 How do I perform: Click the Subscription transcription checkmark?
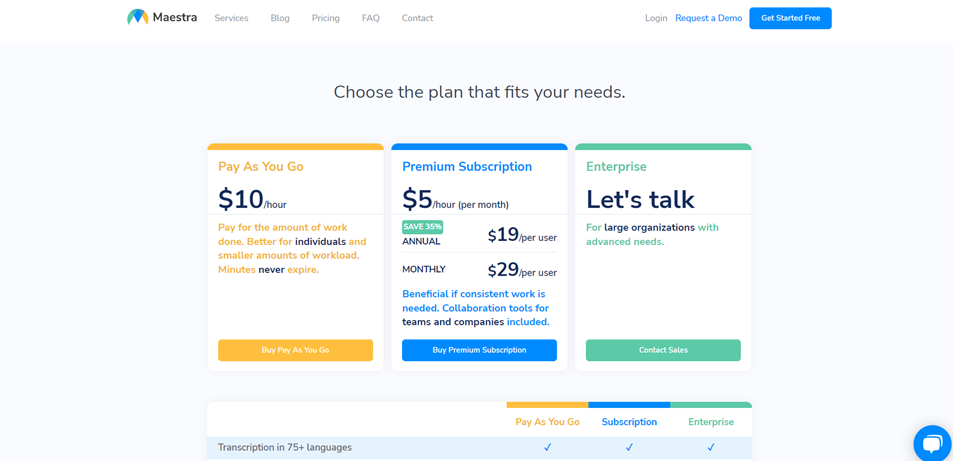(x=629, y=447)
